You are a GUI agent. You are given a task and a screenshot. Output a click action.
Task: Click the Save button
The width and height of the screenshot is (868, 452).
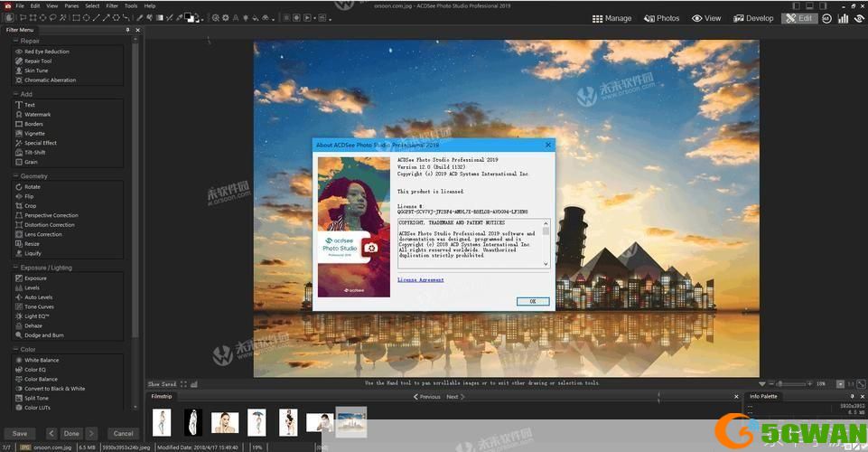point(19,433)
